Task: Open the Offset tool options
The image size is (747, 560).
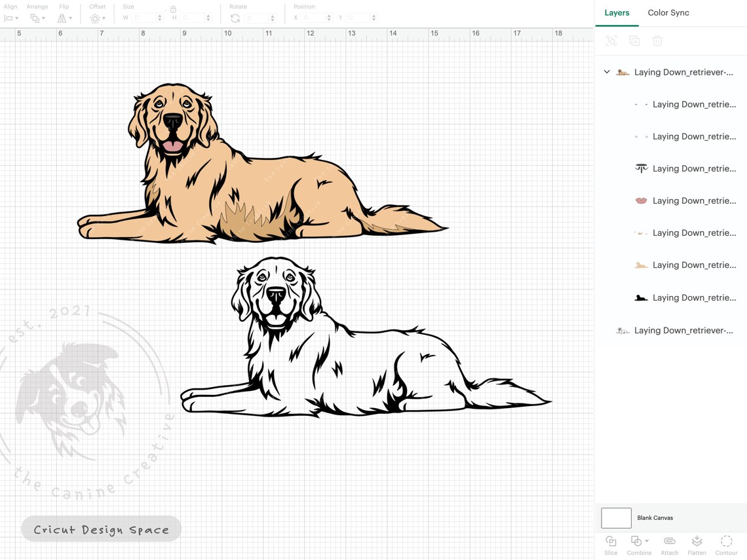Action: 97,18
